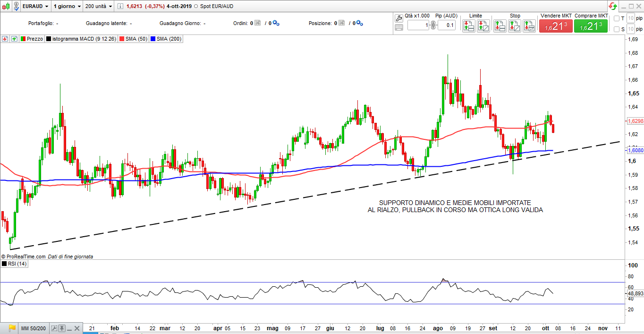Enable the S pip checkbox

point(617,29)
